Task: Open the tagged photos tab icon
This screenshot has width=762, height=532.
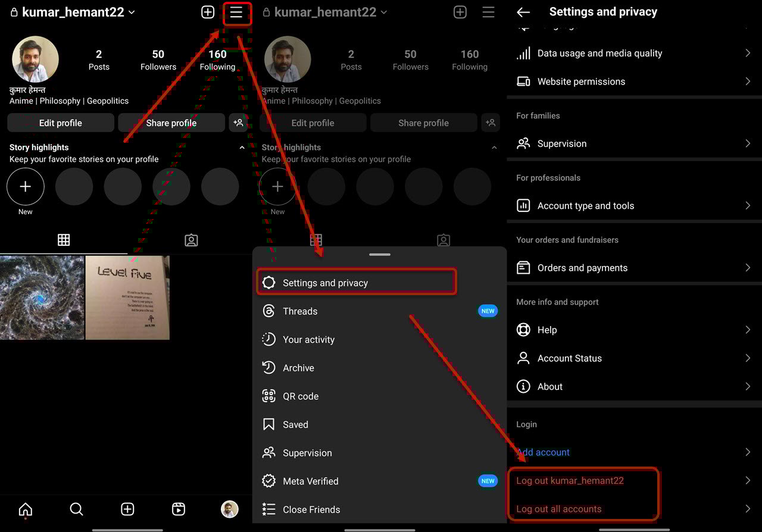Action: [191, 240]
